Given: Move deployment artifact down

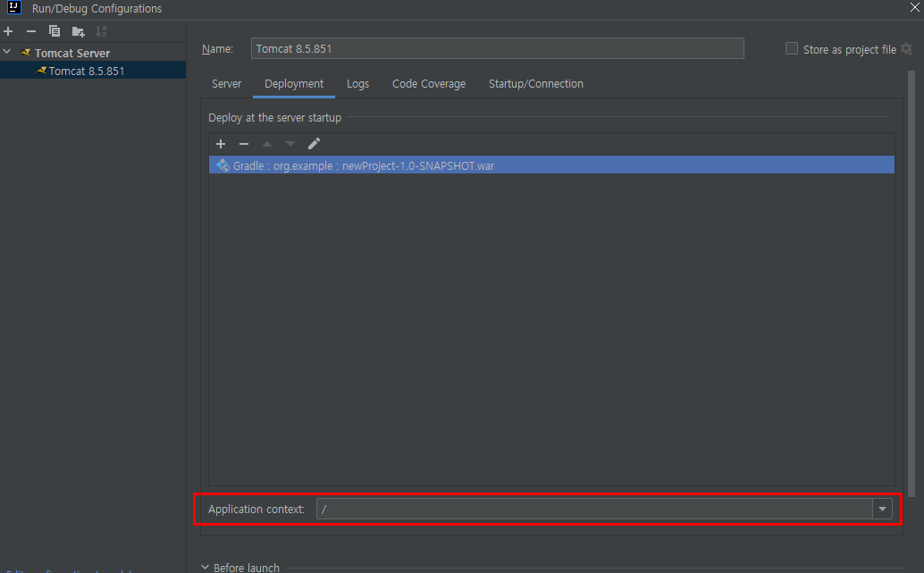Looking at the screenshot, I should tap(290, 144).
